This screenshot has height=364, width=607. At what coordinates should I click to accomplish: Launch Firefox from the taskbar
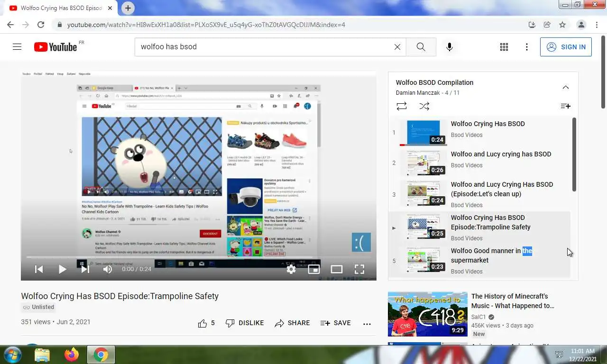[x=72, y=355]
